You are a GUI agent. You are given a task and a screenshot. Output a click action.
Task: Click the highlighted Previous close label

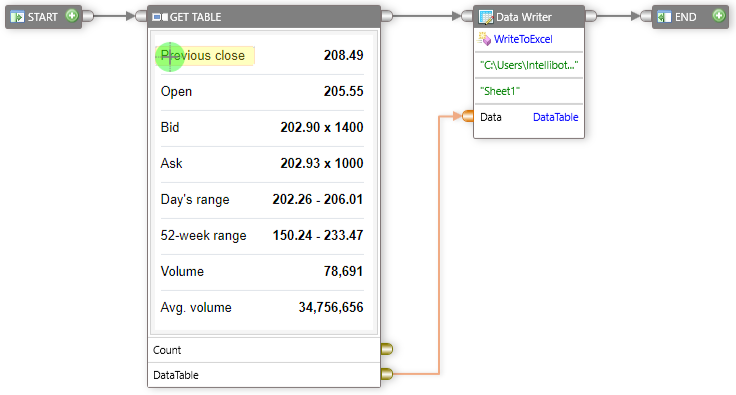tap(205, 56)
